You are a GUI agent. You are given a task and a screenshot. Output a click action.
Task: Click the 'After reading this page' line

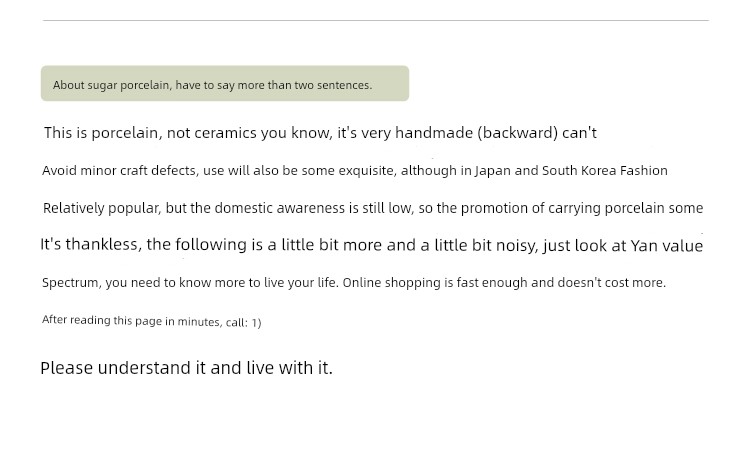tap(152, 321)
